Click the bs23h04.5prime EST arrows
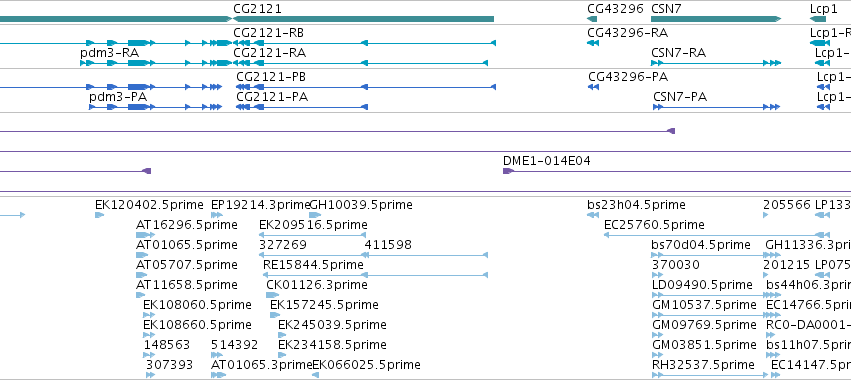Screen dimensions: 851x380 (x=593, y=215)
